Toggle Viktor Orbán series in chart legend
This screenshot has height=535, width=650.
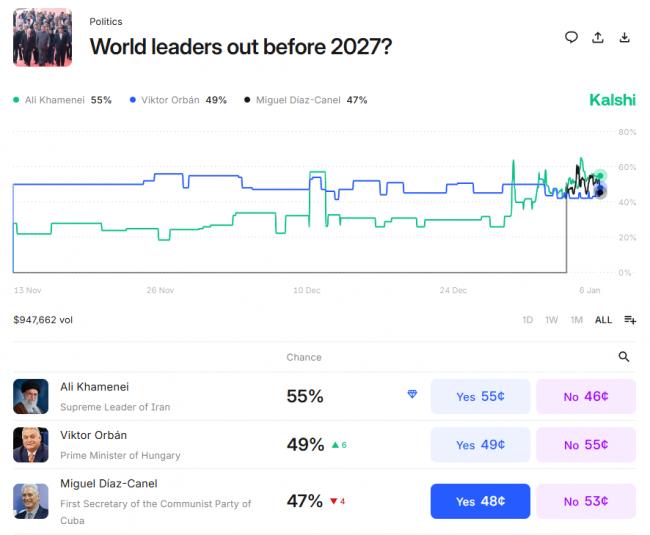(x=178, y=100)
